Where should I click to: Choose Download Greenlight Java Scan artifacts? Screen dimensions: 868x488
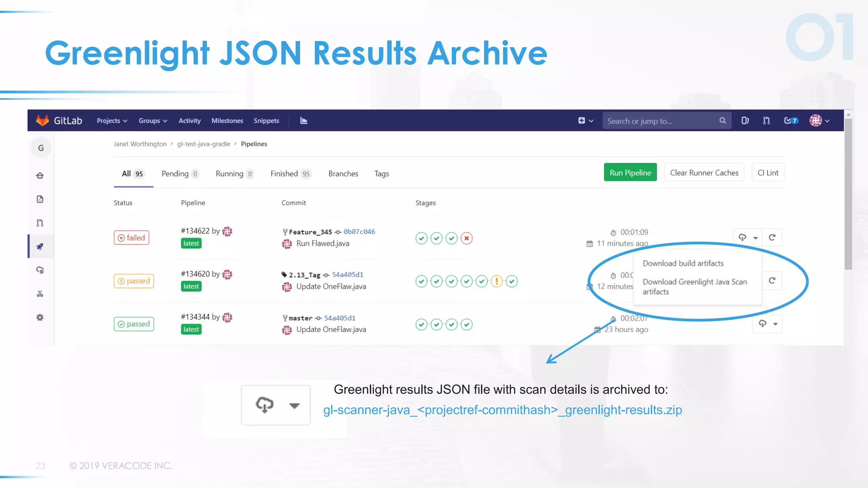(x=695, y=287)
